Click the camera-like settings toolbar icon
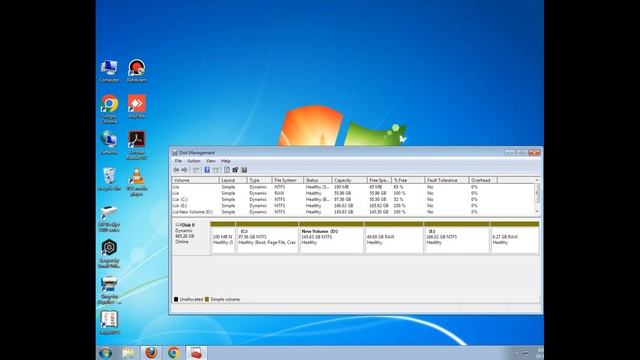 tap(235, 170)
